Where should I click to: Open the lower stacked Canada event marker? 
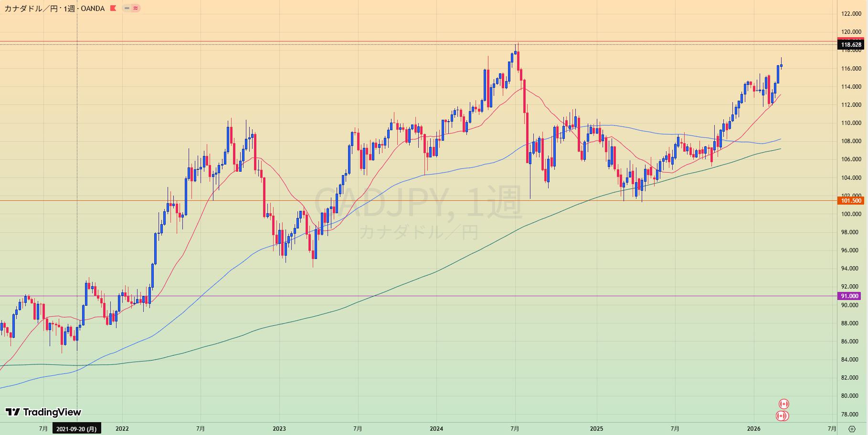point(782,416)
